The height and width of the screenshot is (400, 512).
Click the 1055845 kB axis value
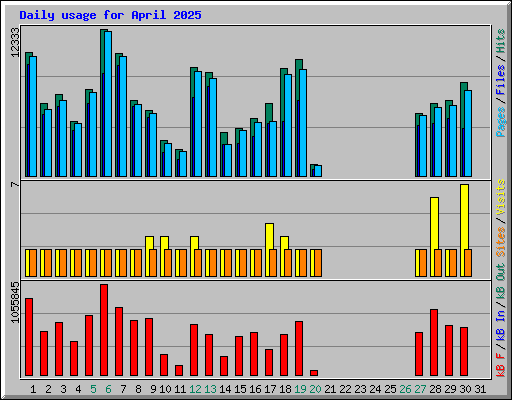15,302
